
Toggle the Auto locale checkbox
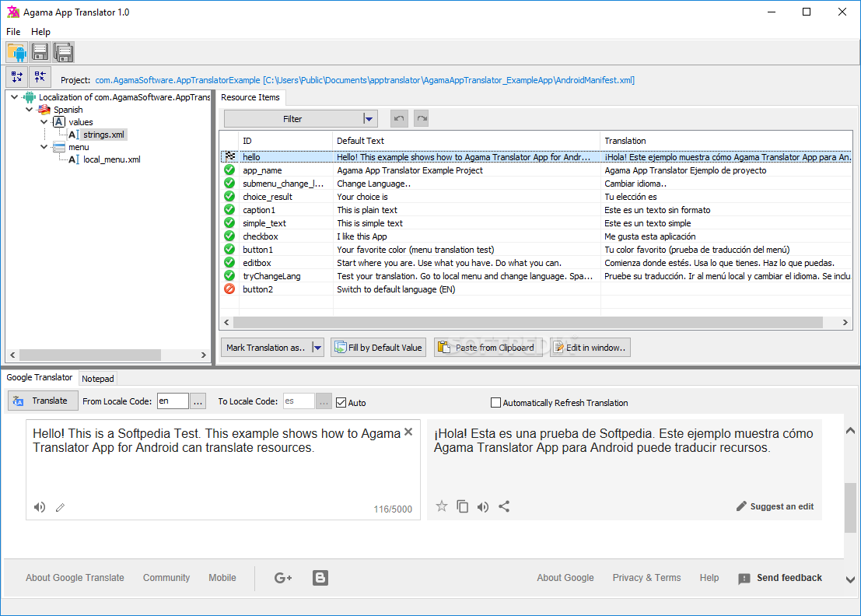pos(341,402)
